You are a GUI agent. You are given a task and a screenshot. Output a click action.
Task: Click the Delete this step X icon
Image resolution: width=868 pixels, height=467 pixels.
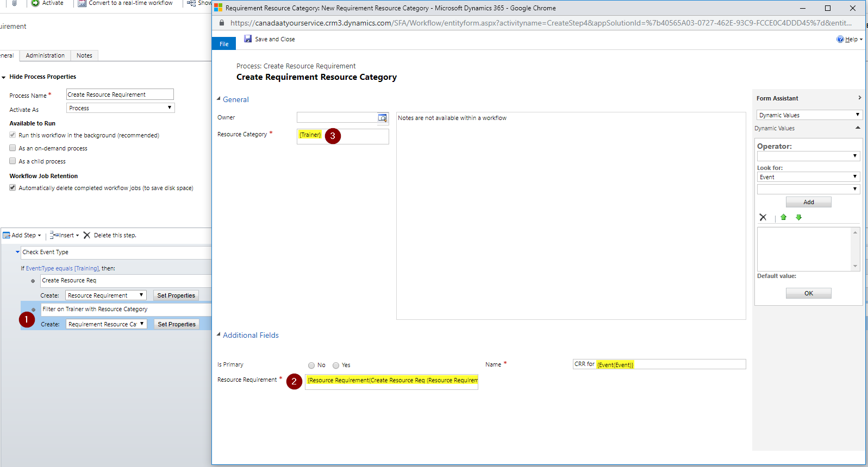coord(87,235)
